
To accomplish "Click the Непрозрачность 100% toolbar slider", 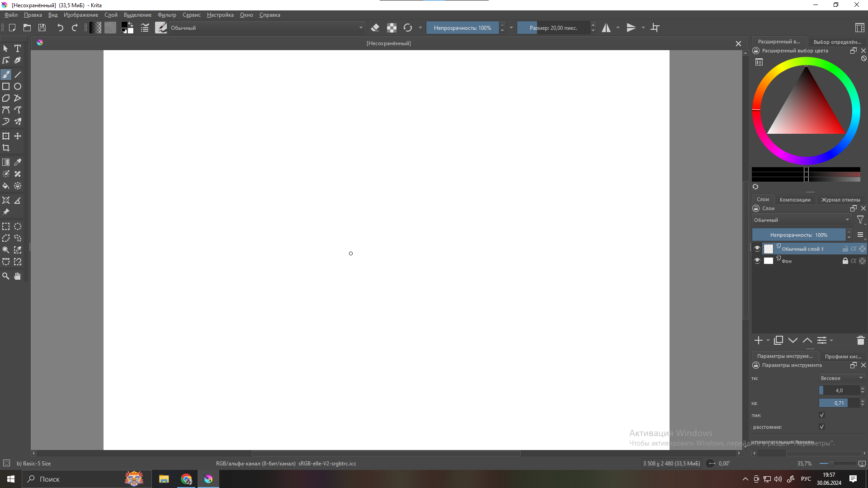I will click(462, 28).
